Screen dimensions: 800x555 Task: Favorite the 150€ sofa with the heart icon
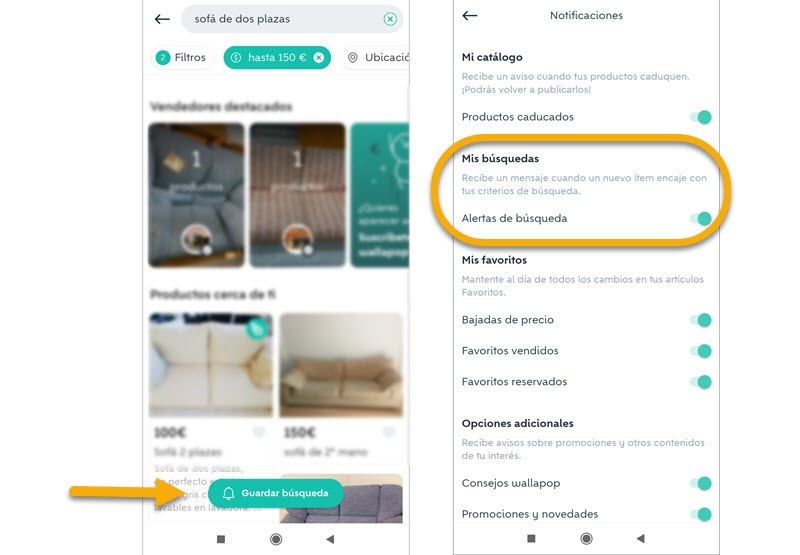tap(389, 432)
